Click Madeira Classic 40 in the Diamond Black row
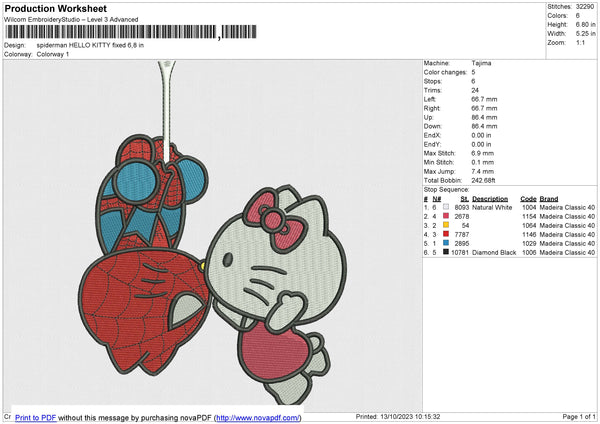Viewport: 600px width, 424px height. [x=567, y=253]
